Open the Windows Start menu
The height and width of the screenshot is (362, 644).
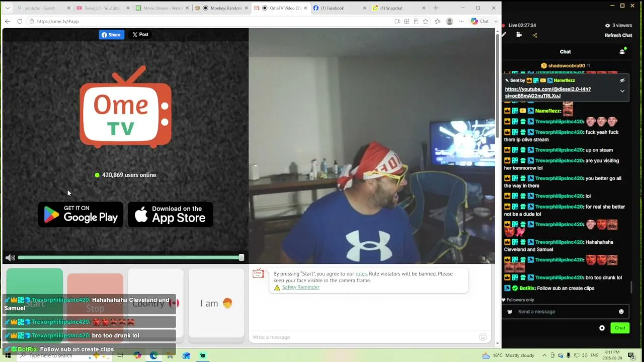click(x=8, y=355)
